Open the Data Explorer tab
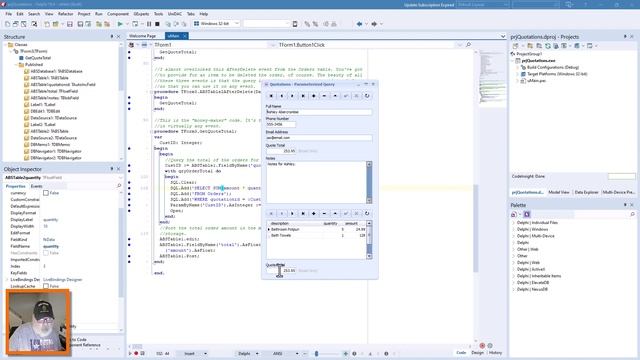 point(586,192)
